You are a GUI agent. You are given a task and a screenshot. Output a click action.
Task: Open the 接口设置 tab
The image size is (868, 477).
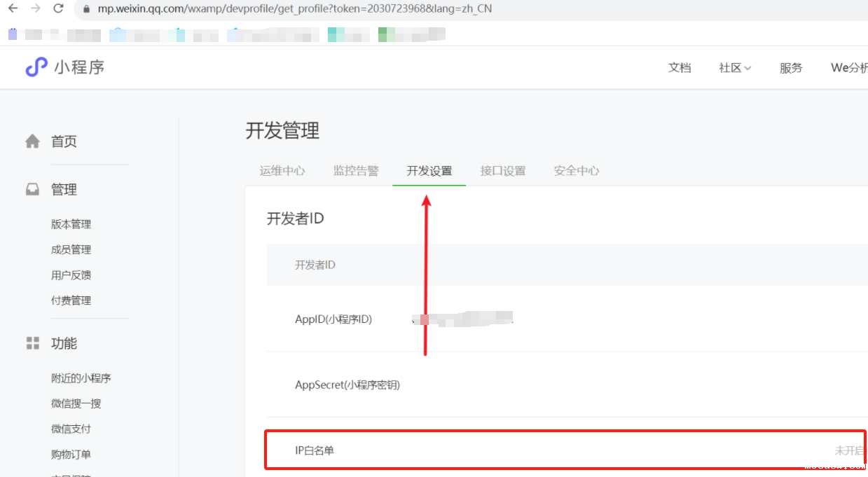[x=503, y=171]
